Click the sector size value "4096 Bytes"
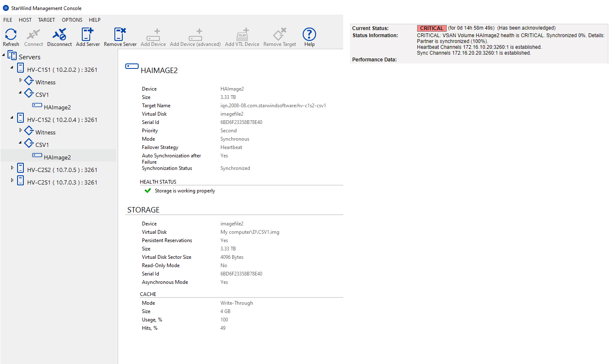This screenshot has height=364, width=610. 232,257
